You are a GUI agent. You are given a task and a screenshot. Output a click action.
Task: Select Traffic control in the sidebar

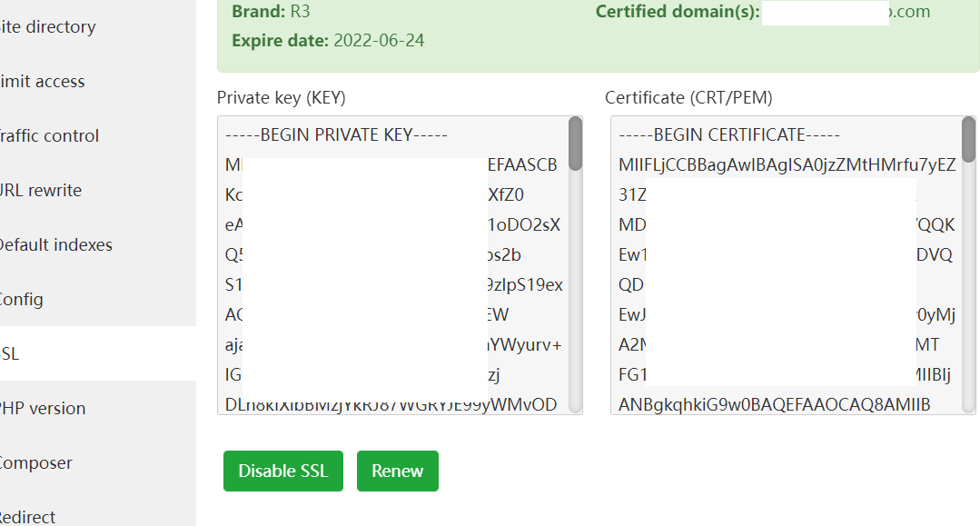tap(50, 136)
